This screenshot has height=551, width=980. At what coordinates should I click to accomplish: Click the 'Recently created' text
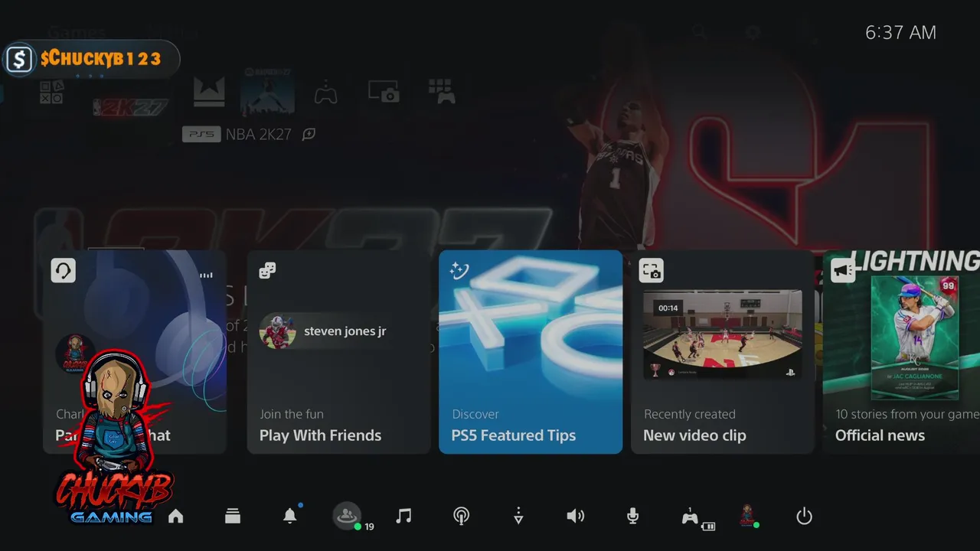click(x=690, y=414)
